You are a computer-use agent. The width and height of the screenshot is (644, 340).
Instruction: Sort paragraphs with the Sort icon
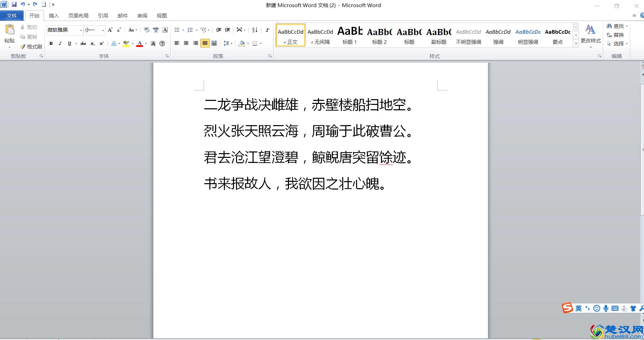point(255,30)
